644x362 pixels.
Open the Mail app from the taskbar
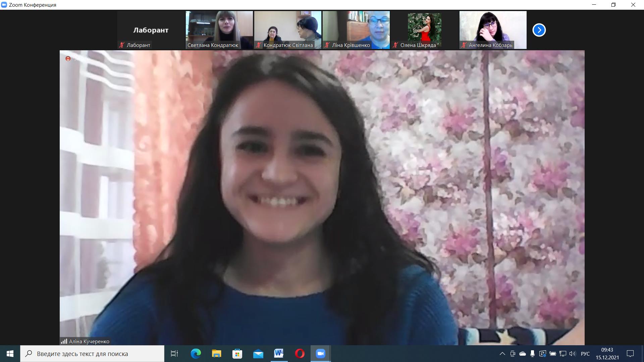[x=258, y=354]
